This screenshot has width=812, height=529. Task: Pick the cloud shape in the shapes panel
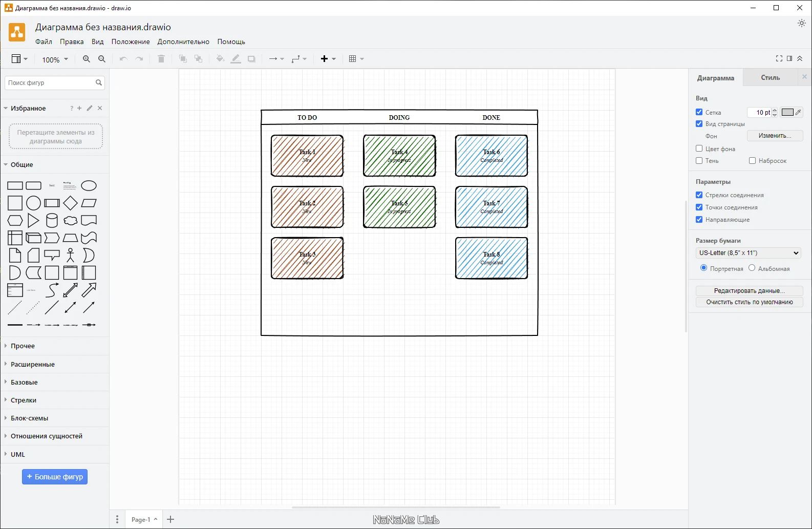(x=70, y=221)
